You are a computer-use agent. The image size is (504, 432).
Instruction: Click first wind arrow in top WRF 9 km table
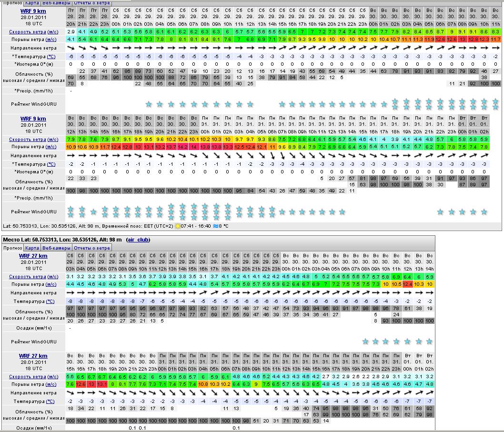click(71, 48)
